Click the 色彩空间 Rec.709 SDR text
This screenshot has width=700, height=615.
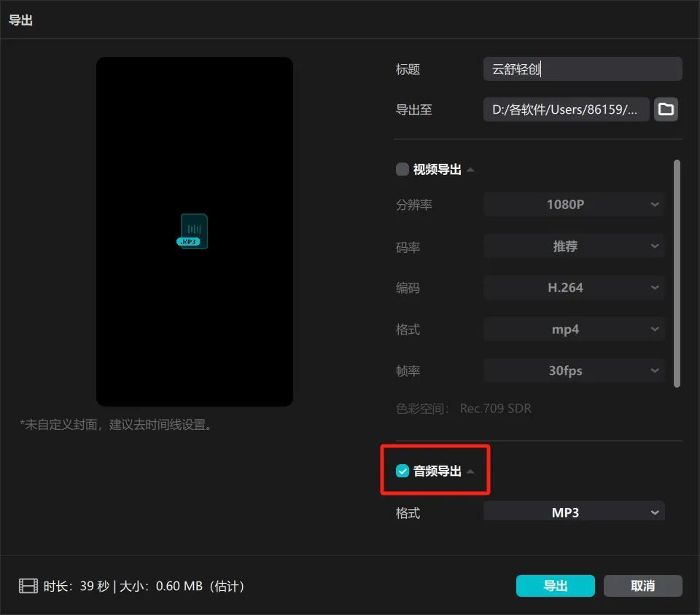coord(464,409)
